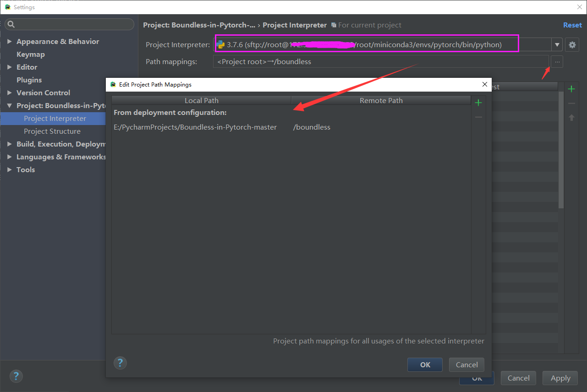Remove selected path mapping with minus icon
Image resolution: width=587 pixels, height=392 pixels.
478,117
